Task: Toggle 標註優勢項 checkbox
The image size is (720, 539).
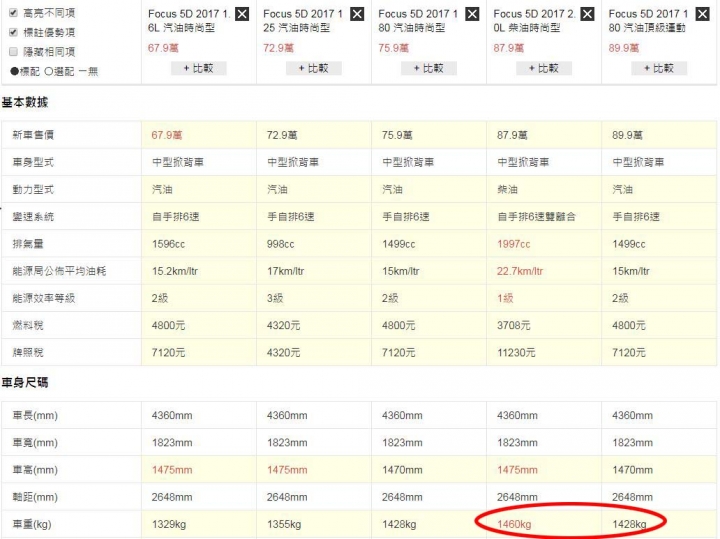Action: [x=13, y=32]
